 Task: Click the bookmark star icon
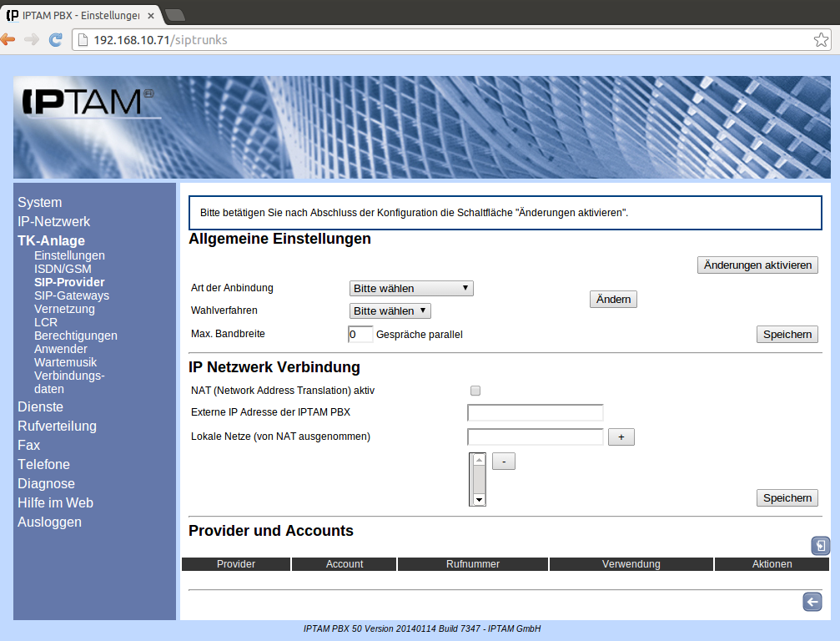(821, 40)
